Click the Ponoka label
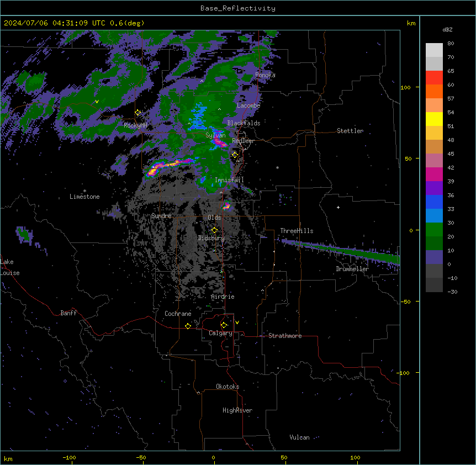Viewport: 476px width, 465px height. (x=265, y=75)
